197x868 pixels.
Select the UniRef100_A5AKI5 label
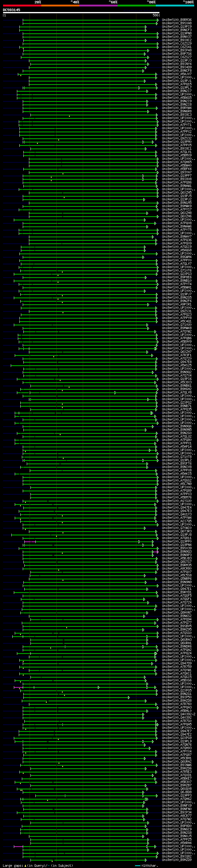tap(177, 474)
